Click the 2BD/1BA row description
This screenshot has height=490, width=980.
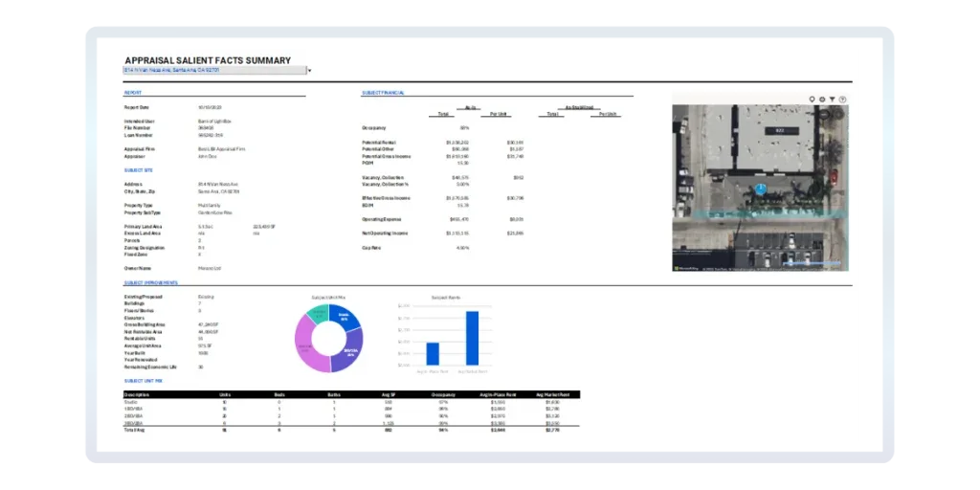[134, 416]
